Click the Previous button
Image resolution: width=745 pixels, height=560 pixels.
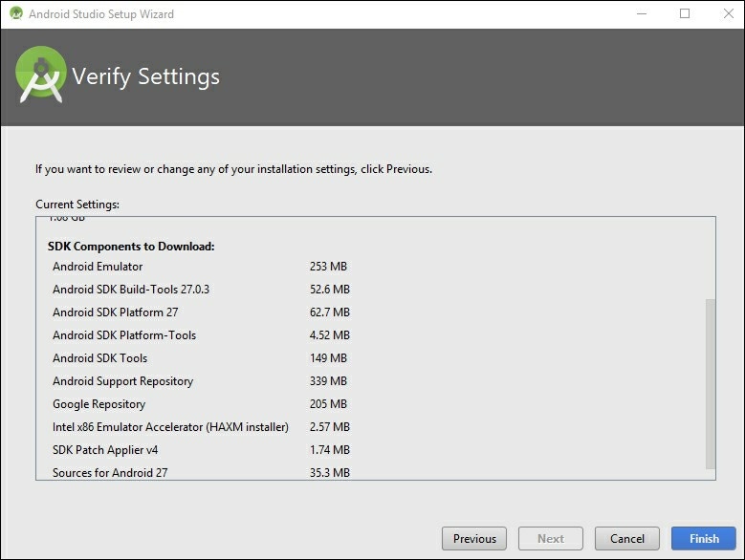pyautogui.click(x=474, y=539)
